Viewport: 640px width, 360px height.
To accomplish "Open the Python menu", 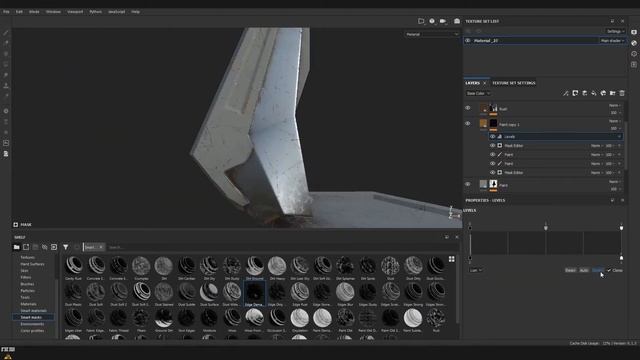I will pos(96,12).
